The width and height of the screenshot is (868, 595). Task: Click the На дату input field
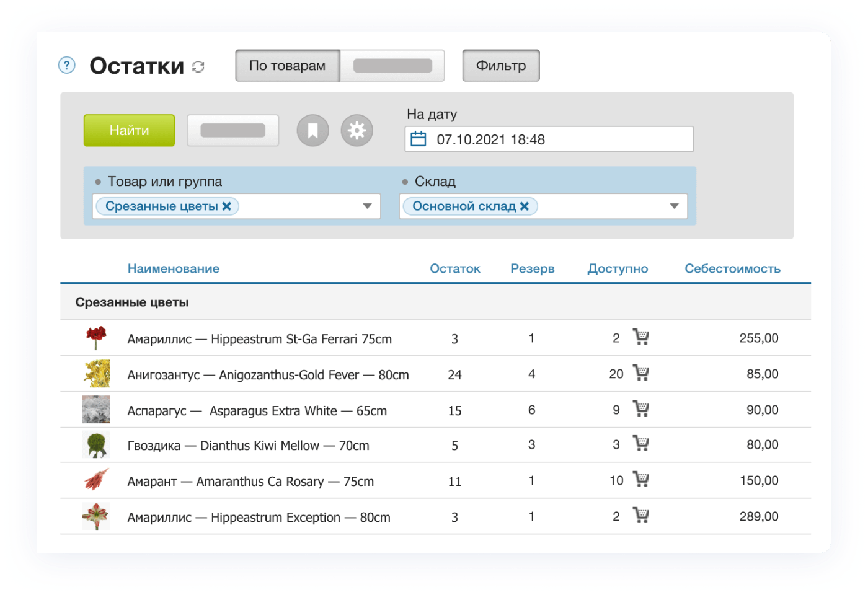[558, 139]
